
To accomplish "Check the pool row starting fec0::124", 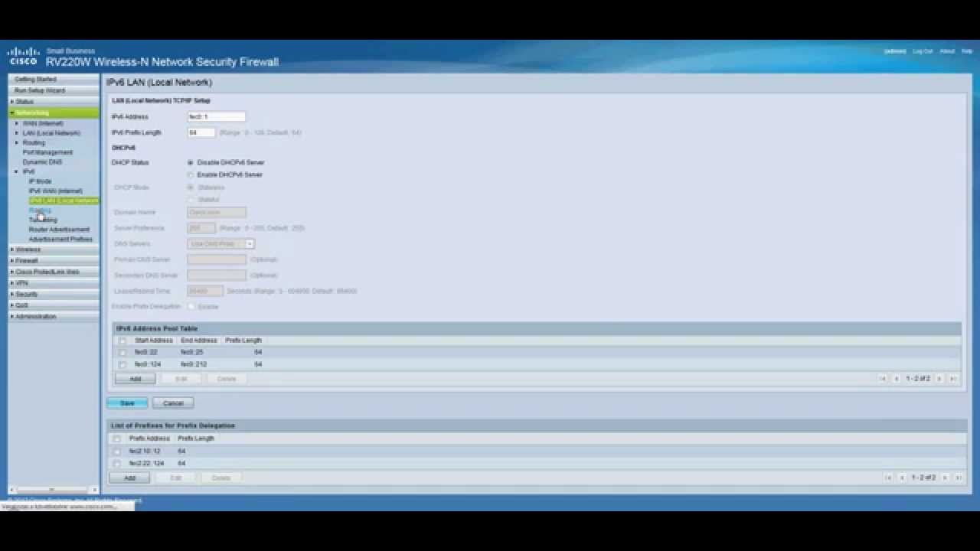I will coord(122,365).
